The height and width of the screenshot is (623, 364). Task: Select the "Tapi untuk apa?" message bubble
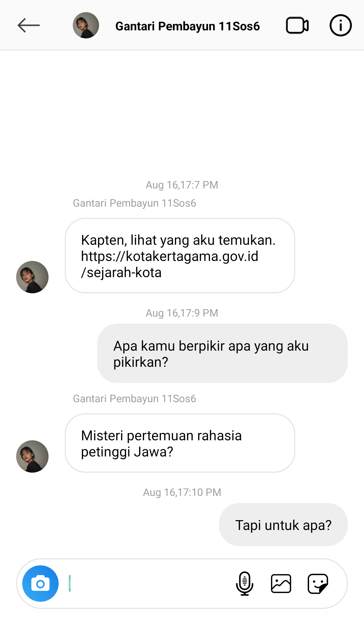(x=283, y=525)
